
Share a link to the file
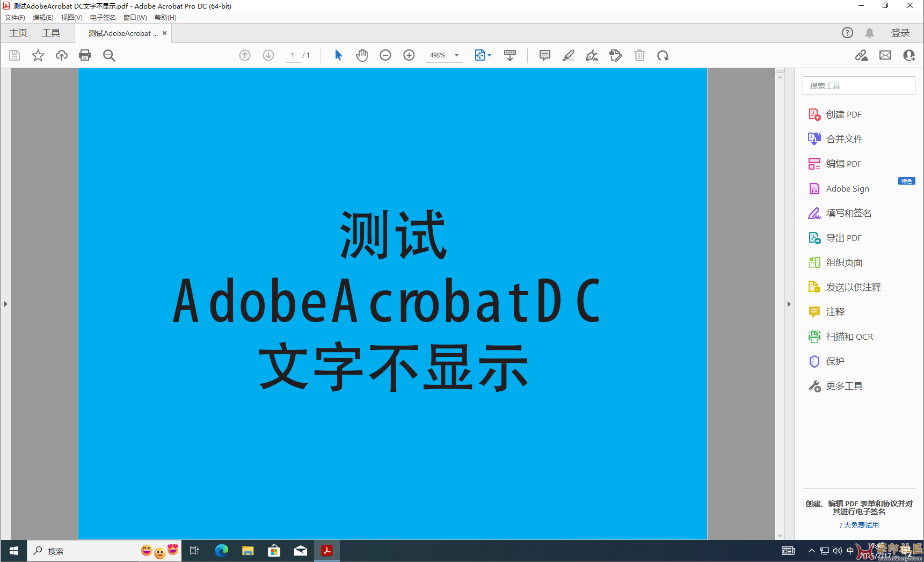[862, 55]
